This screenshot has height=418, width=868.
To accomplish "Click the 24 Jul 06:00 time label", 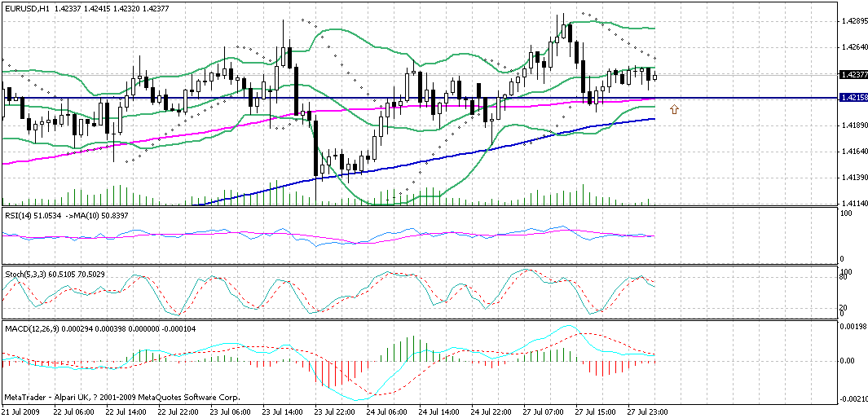I will coord(386,412).
